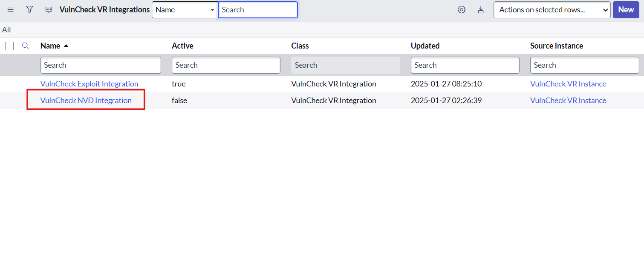Click the 2025-01-27 08:25:10 updated cell
Viewport: 644px width, 273px height.
446,84
